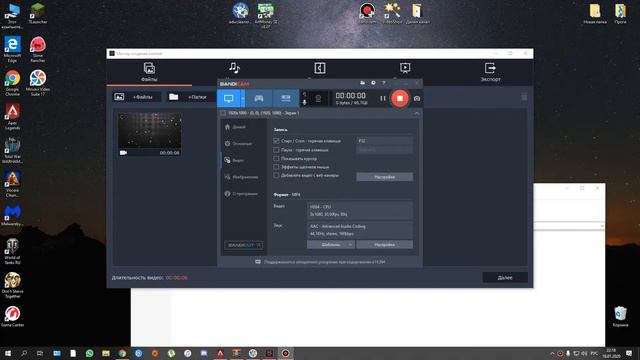This screenshot has height=360, width=640.
Task: Open the transitions tab in slideshow wizard
Action: (320, 69)
